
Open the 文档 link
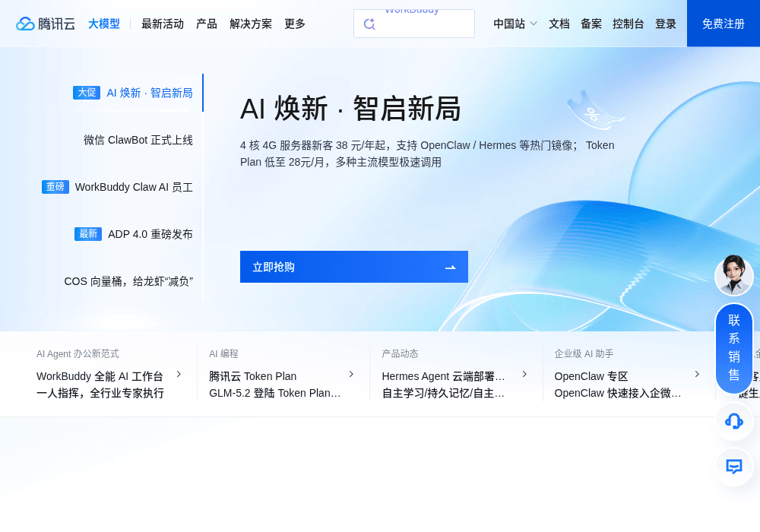coord(559,24)
